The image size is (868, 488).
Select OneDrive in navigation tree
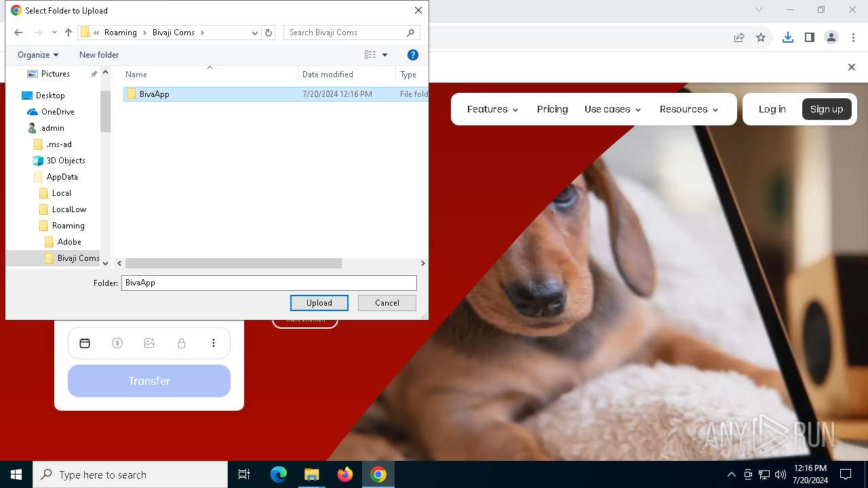click(x=58, y=112)
